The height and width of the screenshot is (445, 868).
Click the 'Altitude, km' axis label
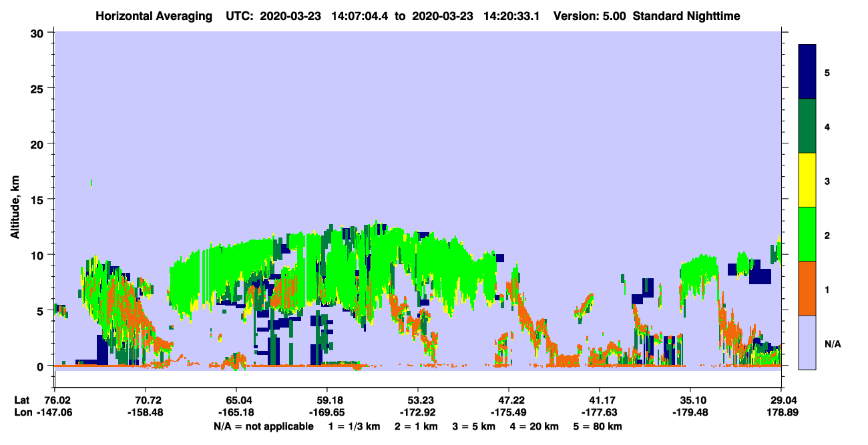point(15,208)
